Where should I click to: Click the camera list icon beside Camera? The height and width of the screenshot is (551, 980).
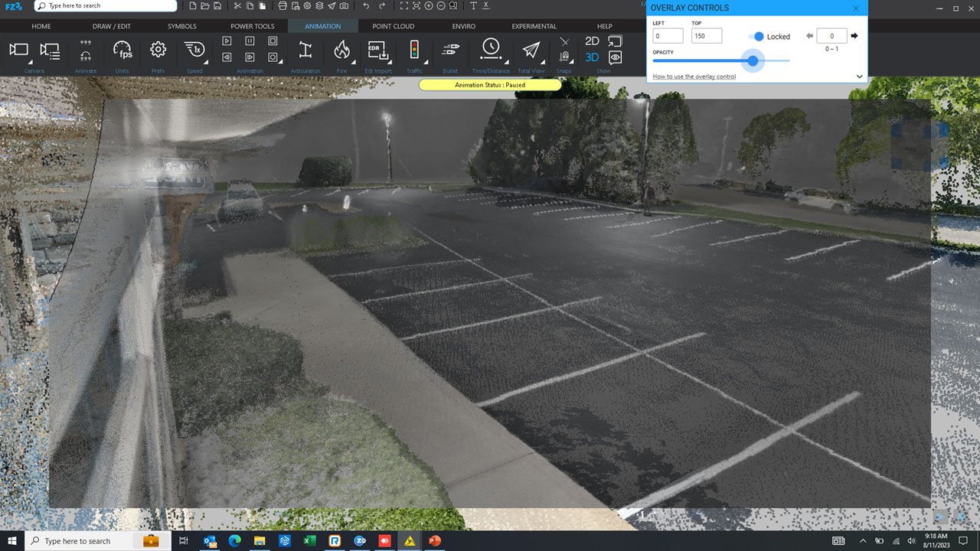(x=50, y=51)
